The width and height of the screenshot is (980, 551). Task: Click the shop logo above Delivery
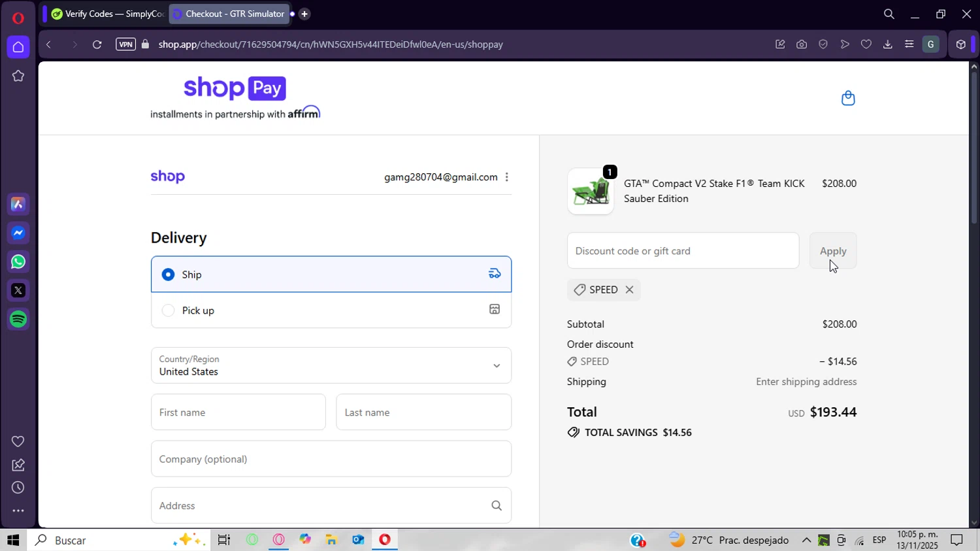pos(168,176)
